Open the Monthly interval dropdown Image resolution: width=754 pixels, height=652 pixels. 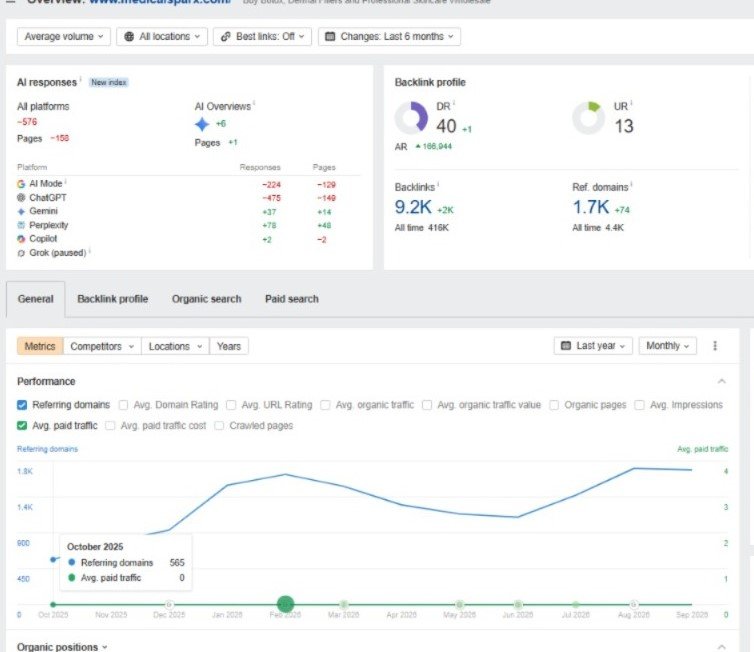(667, 346)
